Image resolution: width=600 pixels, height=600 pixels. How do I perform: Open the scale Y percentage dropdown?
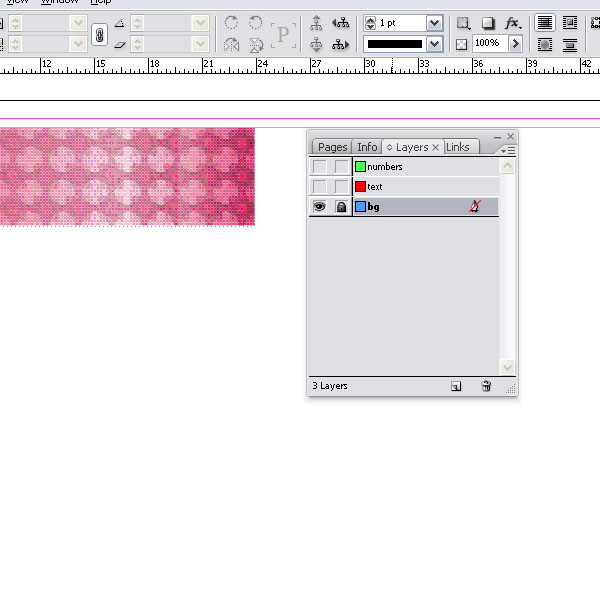pyautogui.click(x=78, y=44)
